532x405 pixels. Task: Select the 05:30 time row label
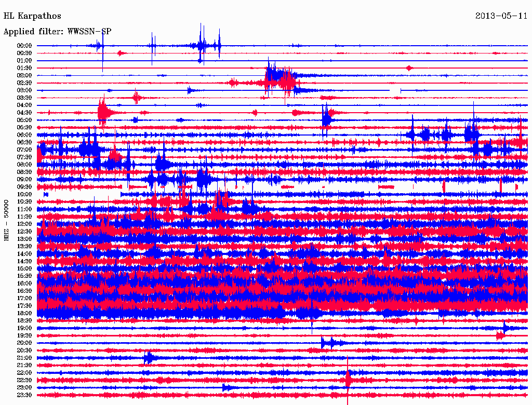click(x=24, y=128)
